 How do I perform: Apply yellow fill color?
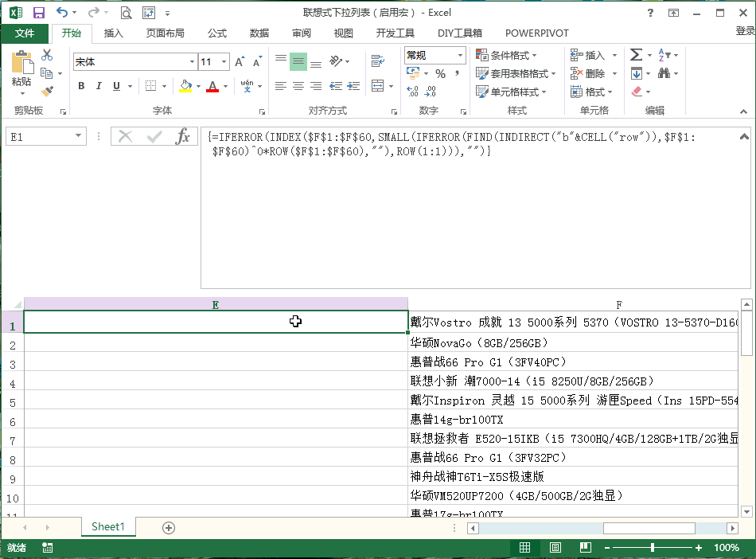click(x=185, y=86)
